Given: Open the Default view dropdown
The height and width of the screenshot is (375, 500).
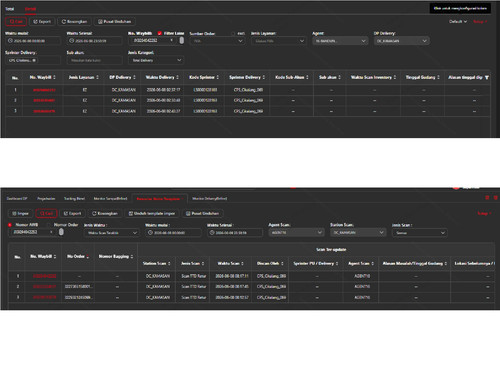Looking at the screenshot, I should click(458, 22).
